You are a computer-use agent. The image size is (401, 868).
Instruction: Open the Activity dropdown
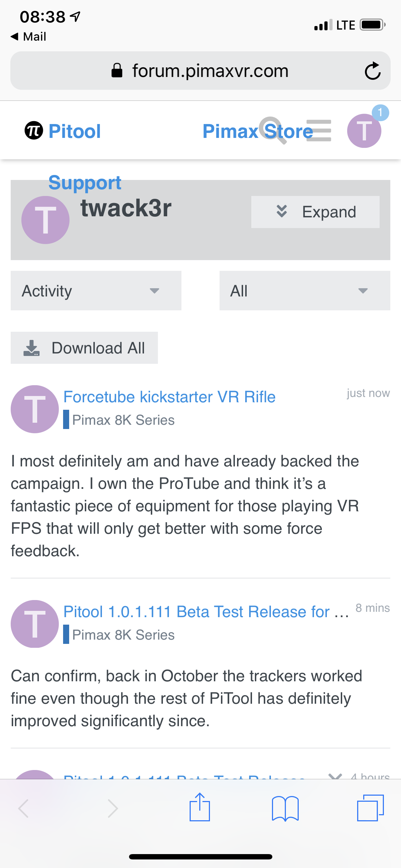click(96, 291)
